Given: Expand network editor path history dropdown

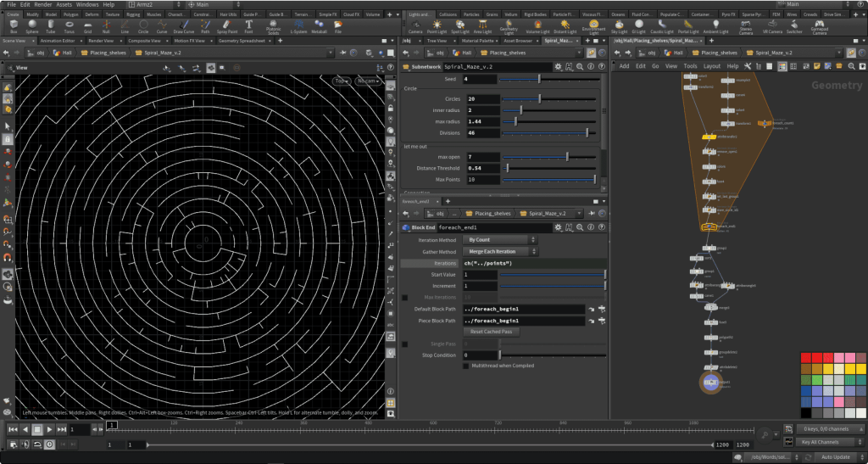Looking at the screenshot, I should [x=839, y=53].
